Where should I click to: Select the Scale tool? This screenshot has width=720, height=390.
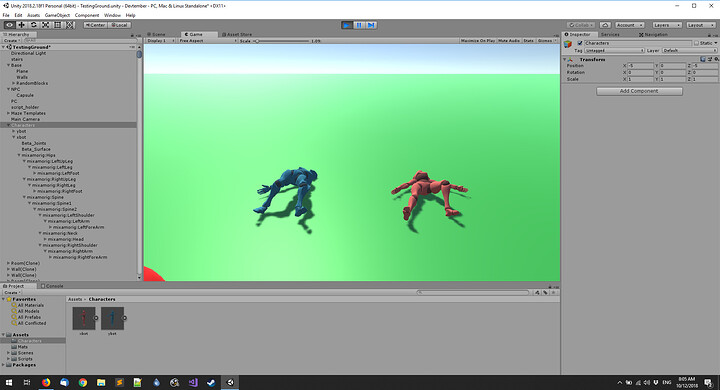click(x=45, y=25)
